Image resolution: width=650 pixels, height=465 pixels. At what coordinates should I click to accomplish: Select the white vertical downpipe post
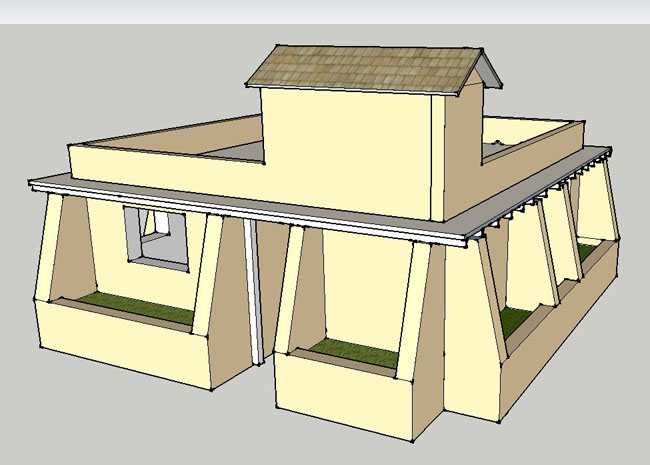tap(253, 291)
